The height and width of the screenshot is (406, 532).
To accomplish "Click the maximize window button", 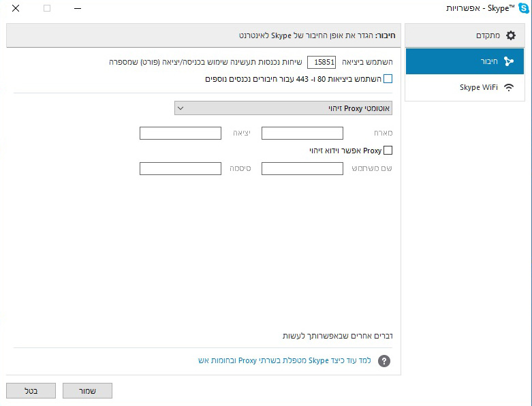I will [x=47, y=8].
